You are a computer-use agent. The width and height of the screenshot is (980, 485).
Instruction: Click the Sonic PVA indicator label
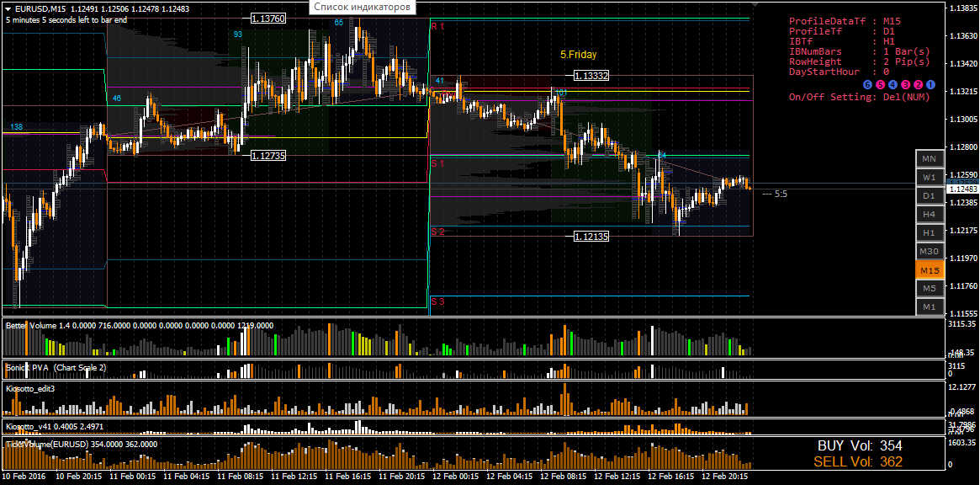point(56,367)
